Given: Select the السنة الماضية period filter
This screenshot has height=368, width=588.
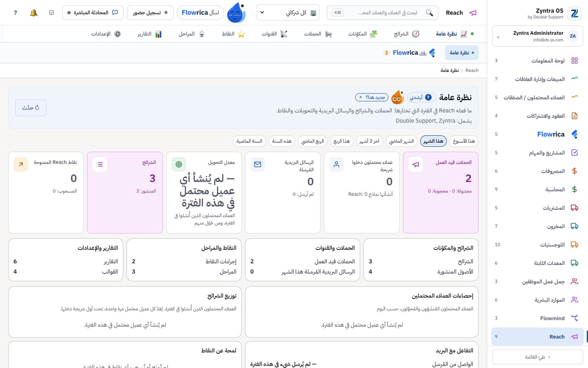Looking at the screenshot, I should pyautogui.click(x=249, y=141).
